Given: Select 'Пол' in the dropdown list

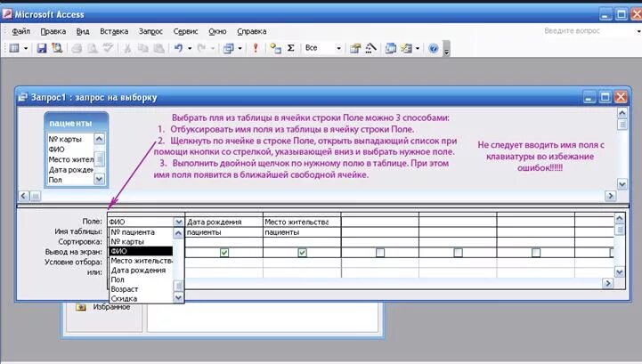Looking at the screenshot, I should (142, 279).
